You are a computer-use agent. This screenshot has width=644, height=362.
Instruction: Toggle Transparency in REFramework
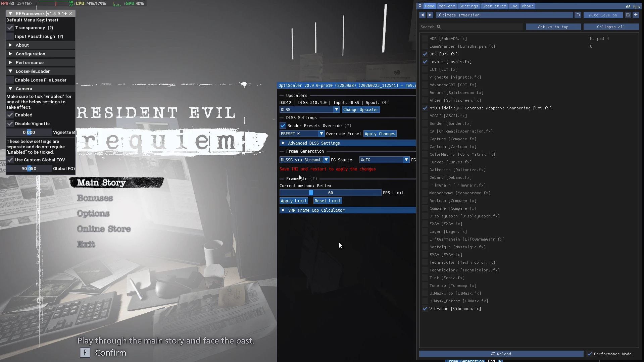pyautogui.click(x=10, y=28)
